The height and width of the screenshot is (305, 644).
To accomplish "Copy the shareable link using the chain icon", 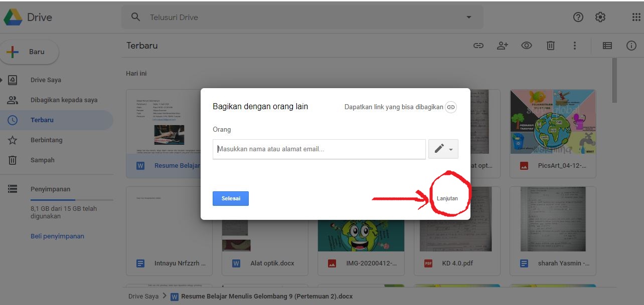I will tap(478, 46).
